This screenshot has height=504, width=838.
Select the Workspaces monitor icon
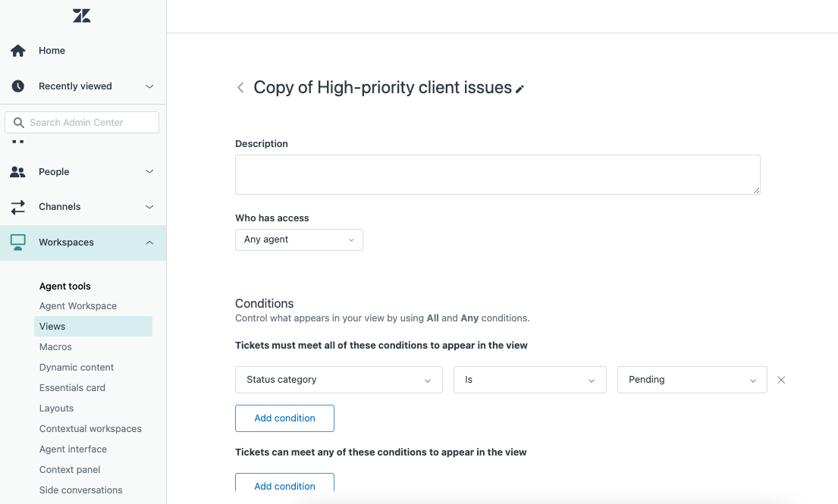[17, 242]
